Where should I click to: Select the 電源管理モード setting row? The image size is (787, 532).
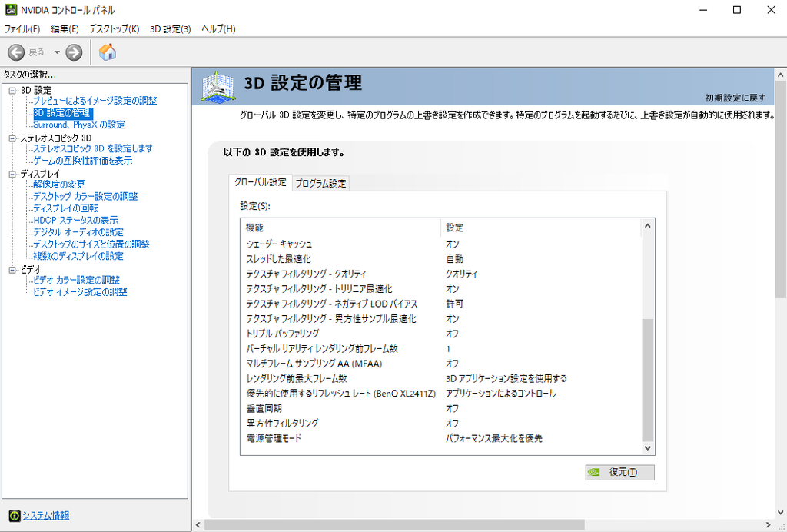[x=440, y=438]
